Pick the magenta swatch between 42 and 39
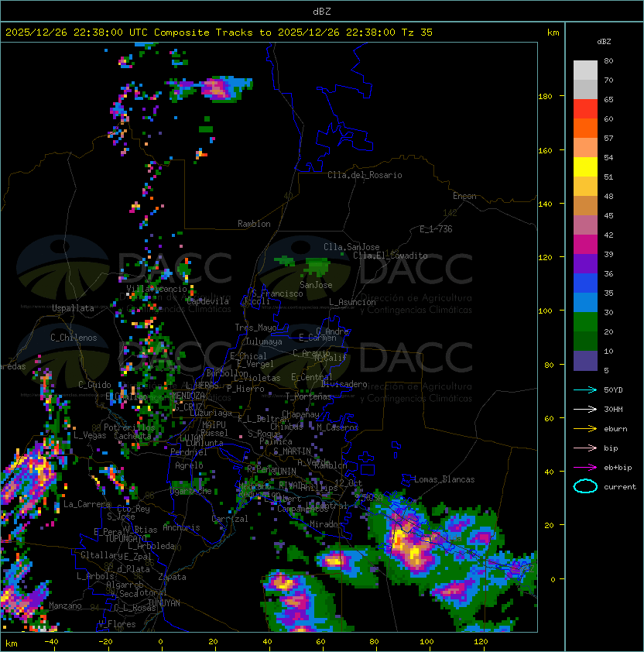This screenshot has height=652, width=644. pyautogui.click(x=585, y=245)
